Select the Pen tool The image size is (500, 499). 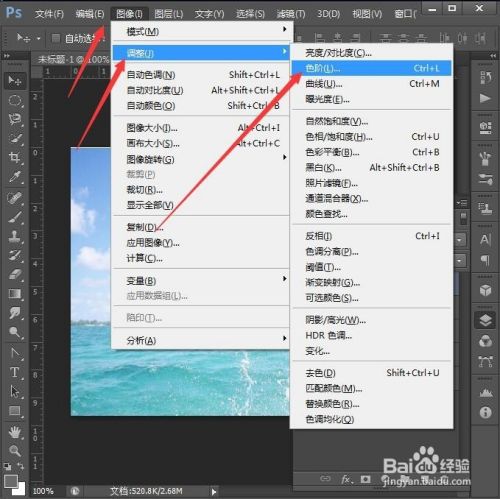pyautogui.click(x=15, y=353)
